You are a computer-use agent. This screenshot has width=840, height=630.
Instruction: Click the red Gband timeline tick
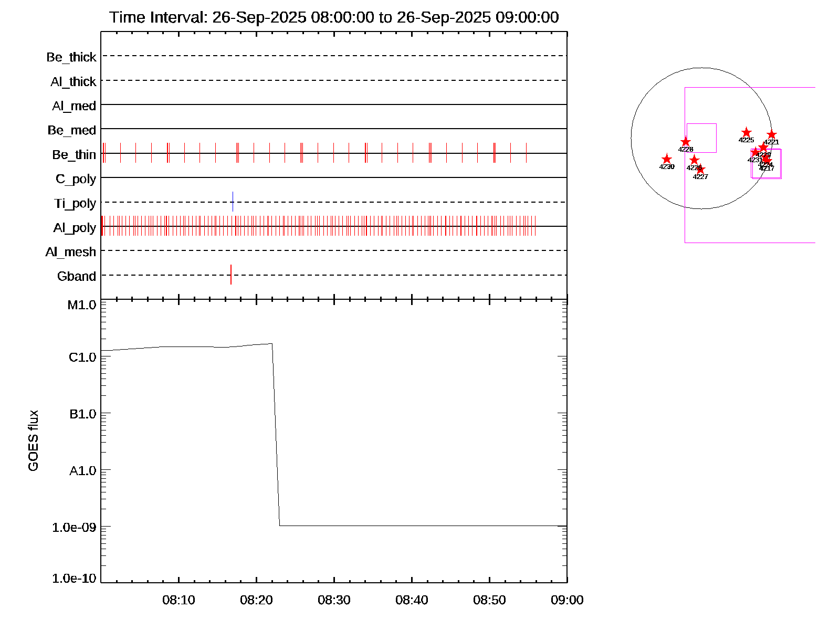pos(231,275)
